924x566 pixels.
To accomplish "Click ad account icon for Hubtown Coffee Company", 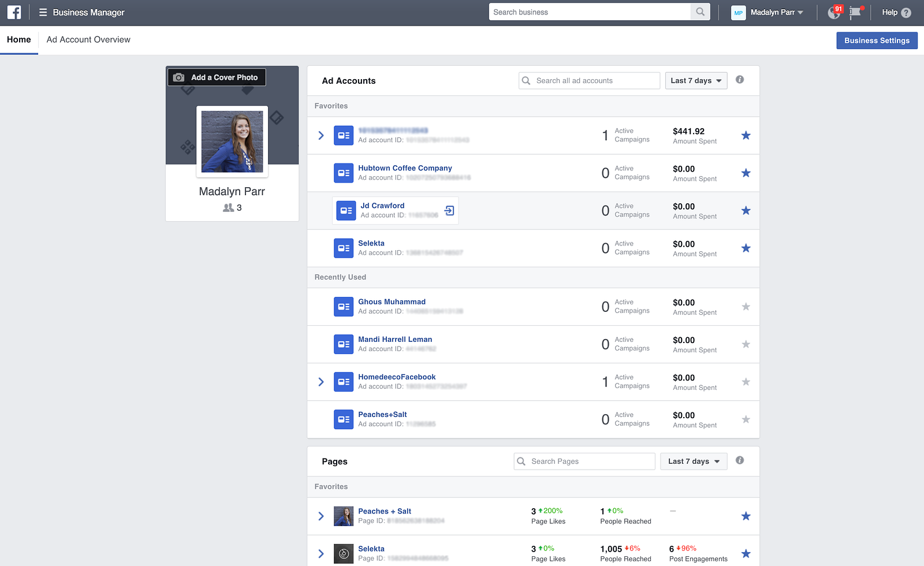I will [344, 173].
